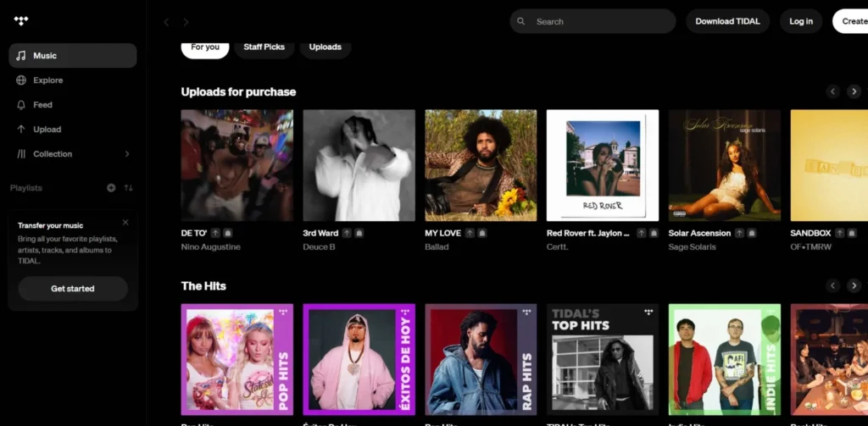Go back with the navigation arrow
The width and height of the screenshot is (868, 426).
click(x=166, y=22)
